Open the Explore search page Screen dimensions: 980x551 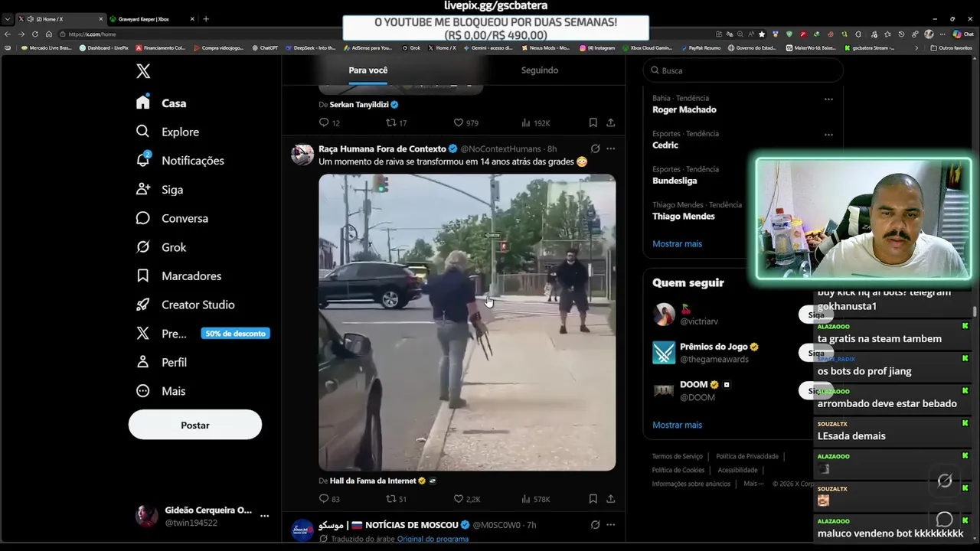[168, 132]
